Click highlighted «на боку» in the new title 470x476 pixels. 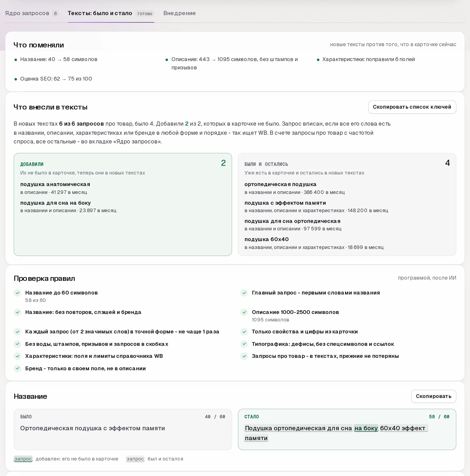tap(366, 428)
